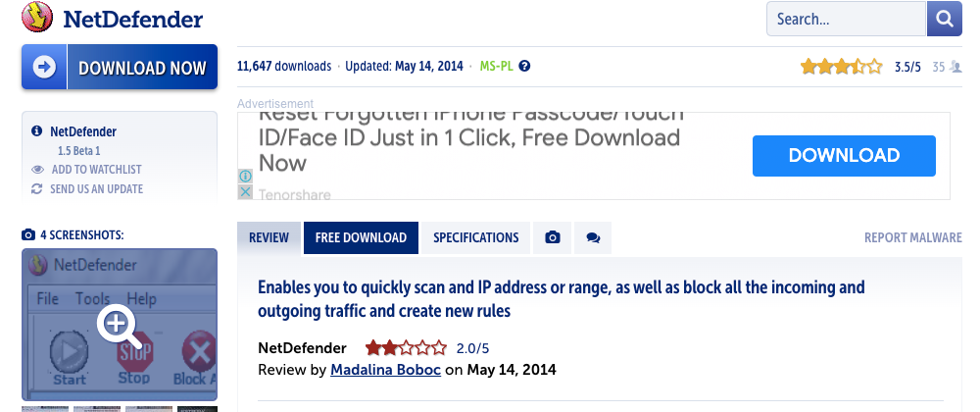Click the MS-PL license help icon
Viewport: 980px width, 412px height.
click(x=525, y=66)
